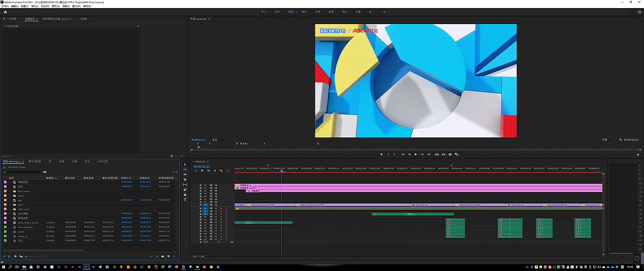Add marker from timeline header icon
The image size is (644, 271).
(x=214, y=171)
